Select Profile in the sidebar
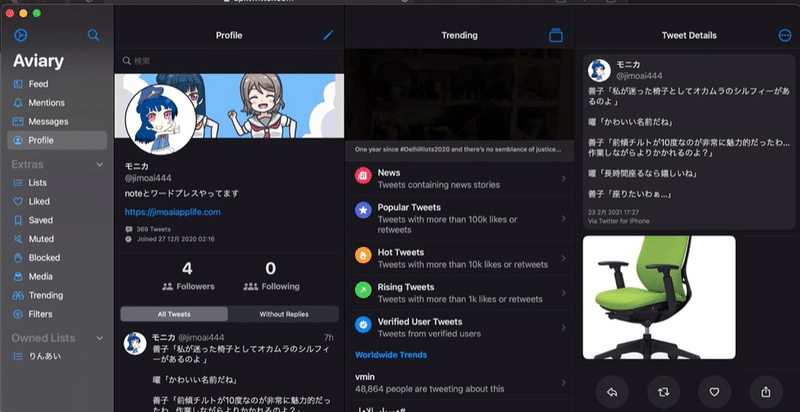 coord(57,140)
